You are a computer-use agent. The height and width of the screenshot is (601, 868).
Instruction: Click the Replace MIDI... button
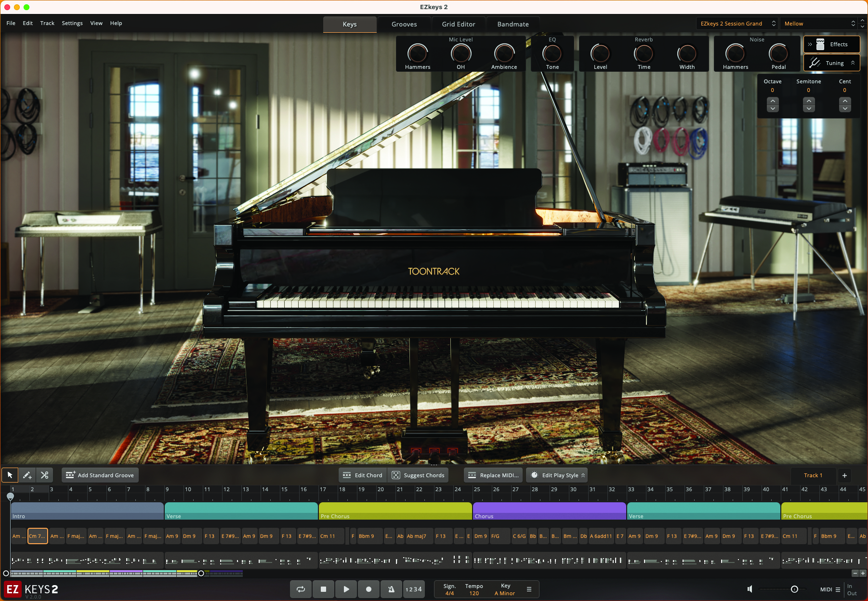(494, 475)
